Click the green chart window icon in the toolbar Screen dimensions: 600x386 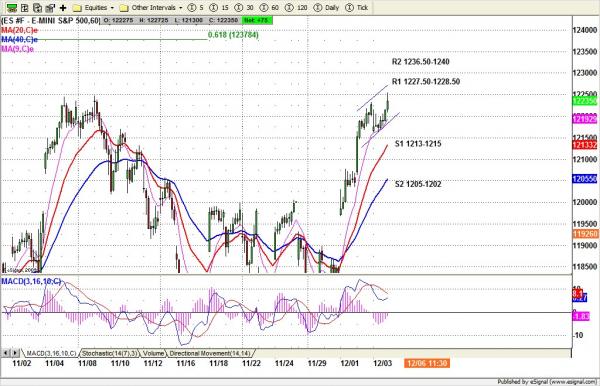[11, 8]
